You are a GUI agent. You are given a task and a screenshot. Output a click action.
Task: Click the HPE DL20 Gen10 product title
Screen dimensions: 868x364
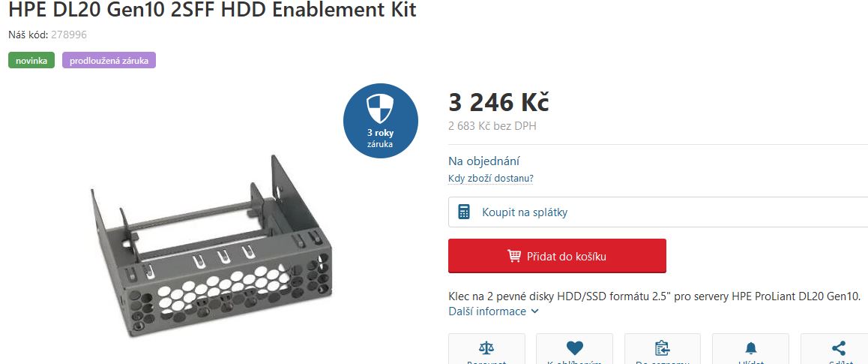coord(213,10)
